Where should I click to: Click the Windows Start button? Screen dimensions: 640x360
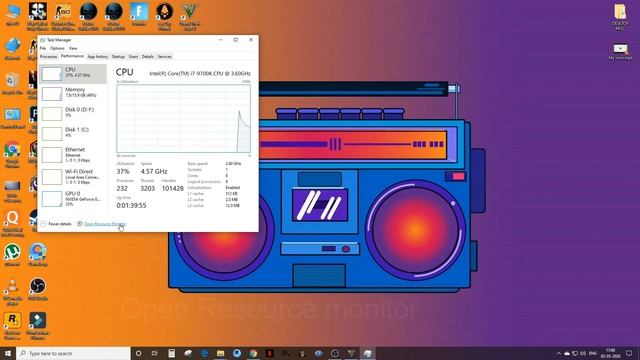(x=8, y=353)
